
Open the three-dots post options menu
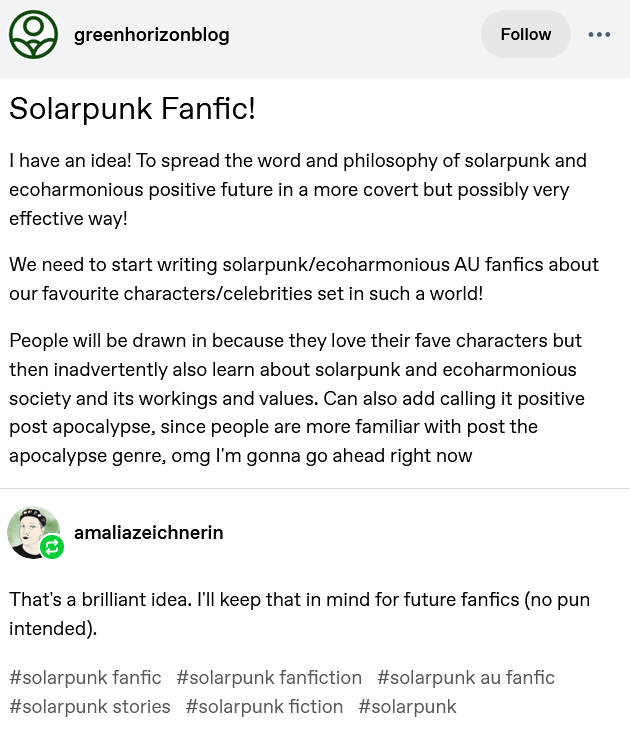[x=599, y=35]
